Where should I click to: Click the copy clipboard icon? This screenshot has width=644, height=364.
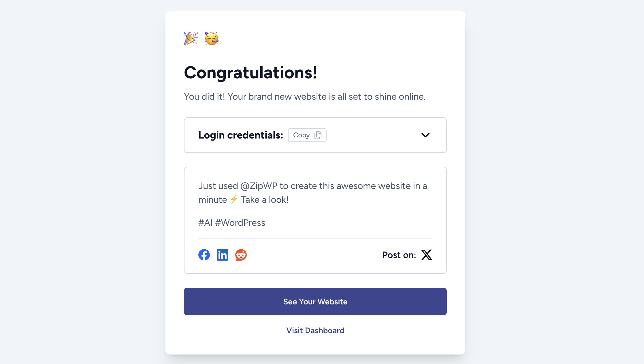pyautogui.click(x=318, y=135)
